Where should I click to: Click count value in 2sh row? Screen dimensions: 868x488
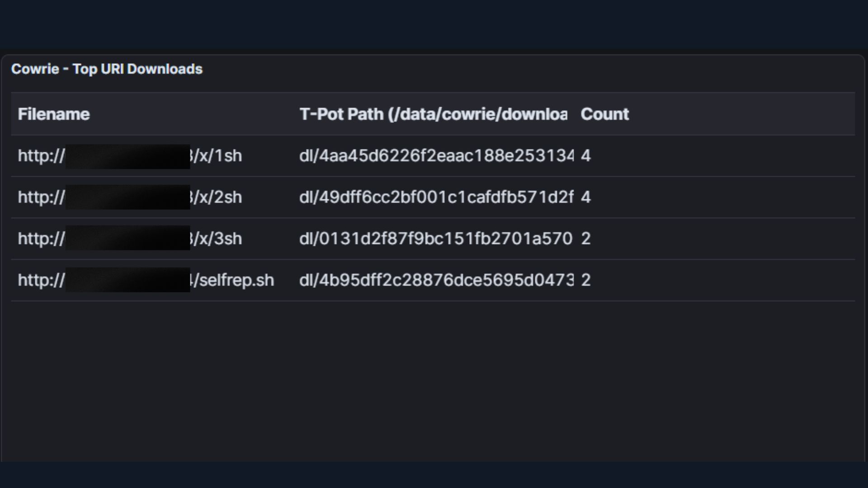click(x=585, y=197)
